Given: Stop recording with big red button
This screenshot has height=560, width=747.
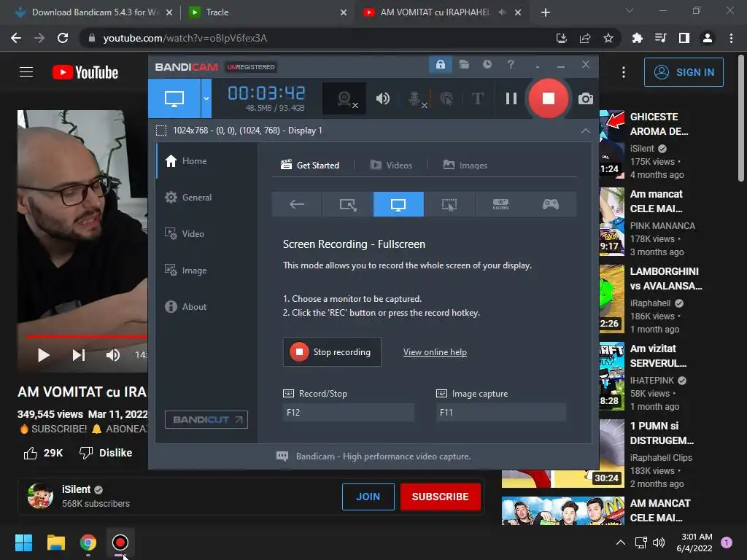Looking at the screenshot, I should point(549,98).
